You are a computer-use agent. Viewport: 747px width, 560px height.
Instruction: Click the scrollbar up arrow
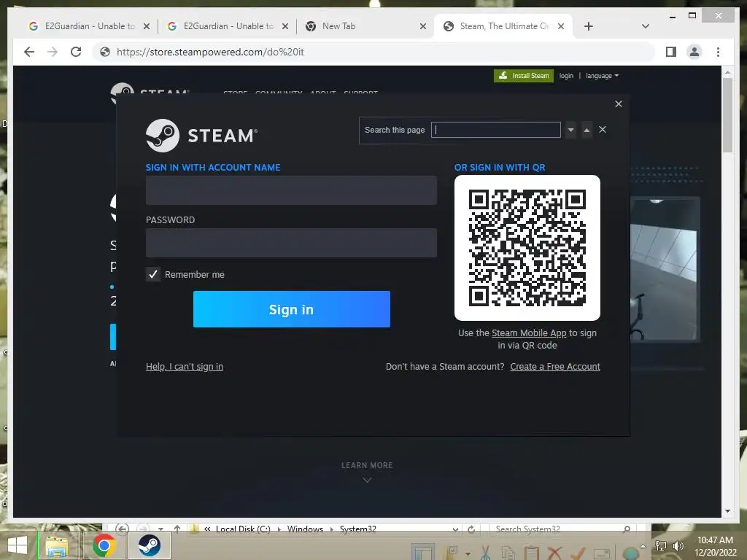(727, 72)
